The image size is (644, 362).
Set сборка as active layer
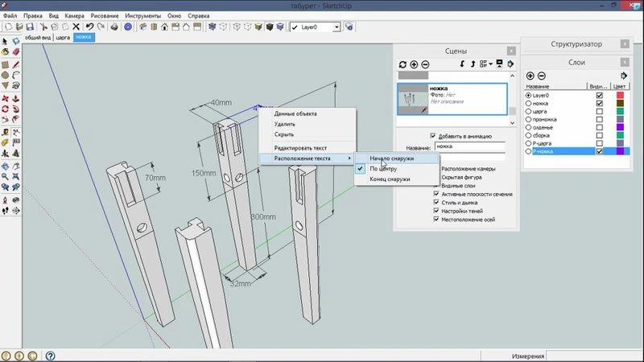click(x=529, y=135)
